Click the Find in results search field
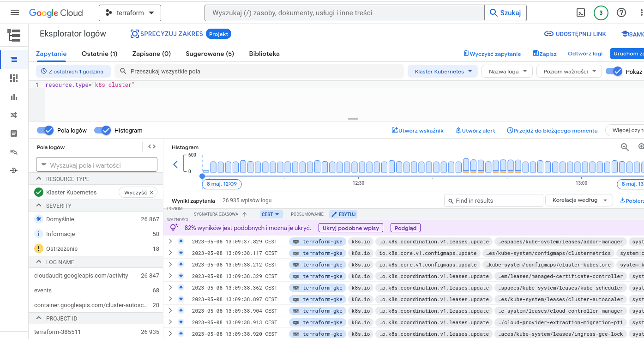 pos(493,200)
